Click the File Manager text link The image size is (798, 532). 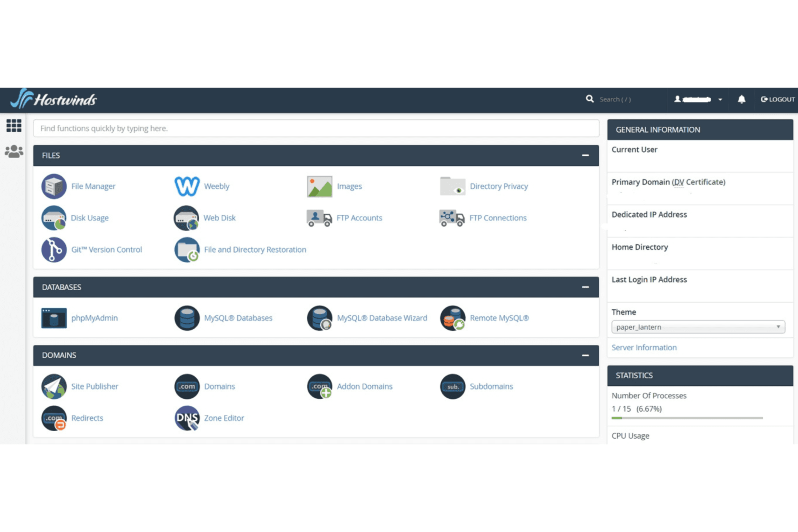[93, 186]
